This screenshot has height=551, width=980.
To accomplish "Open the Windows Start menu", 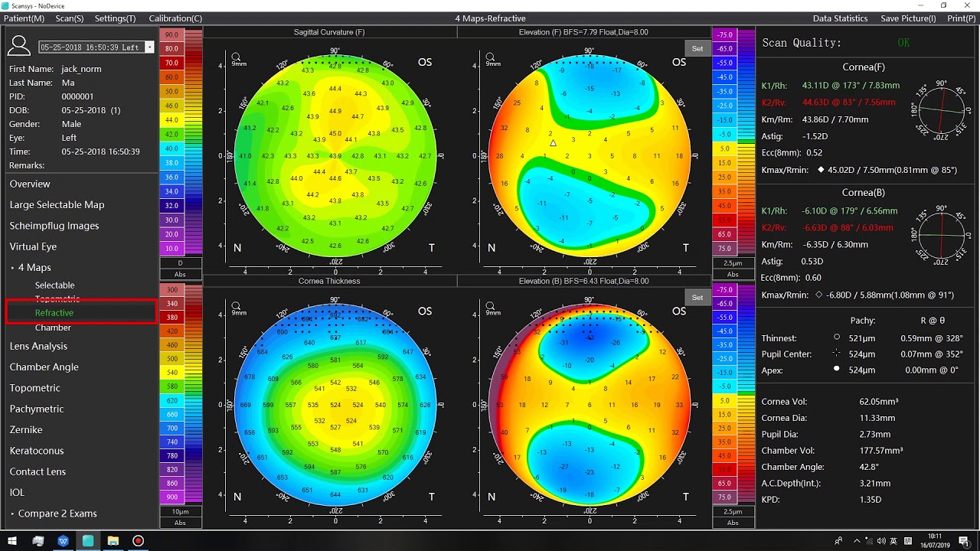I will click(12, 541).
